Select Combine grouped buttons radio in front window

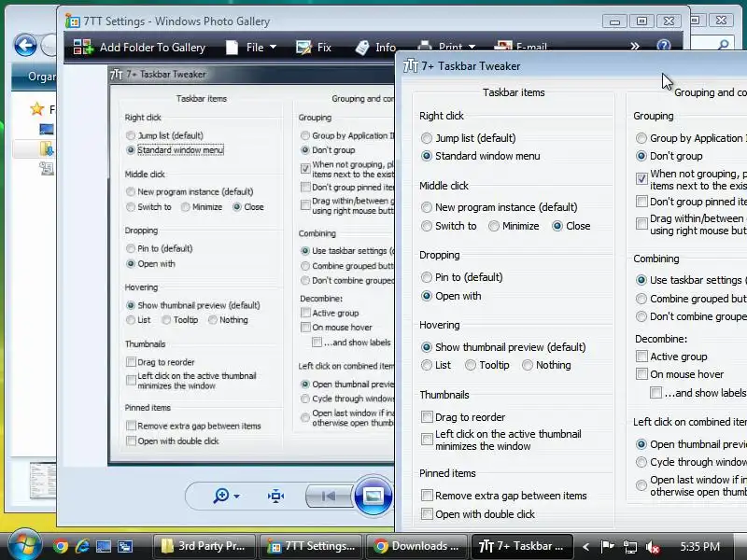(641, 299)
